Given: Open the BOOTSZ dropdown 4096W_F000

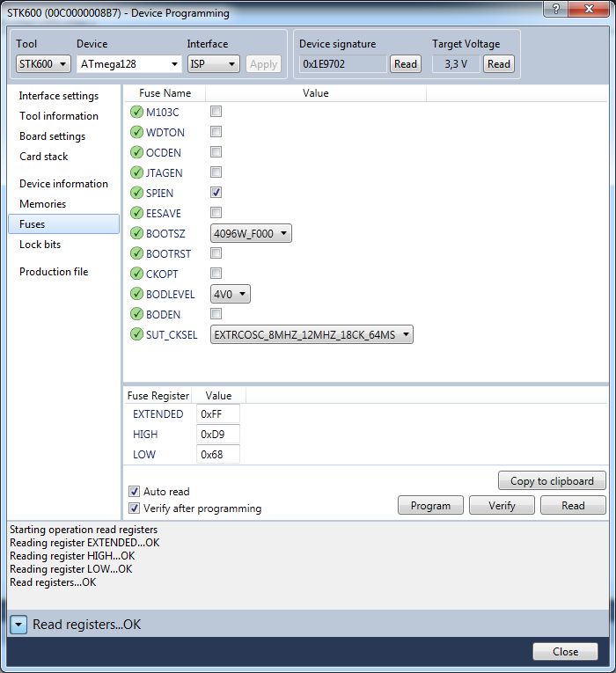Looking at the screenshot, I should [x=251, y=233].
